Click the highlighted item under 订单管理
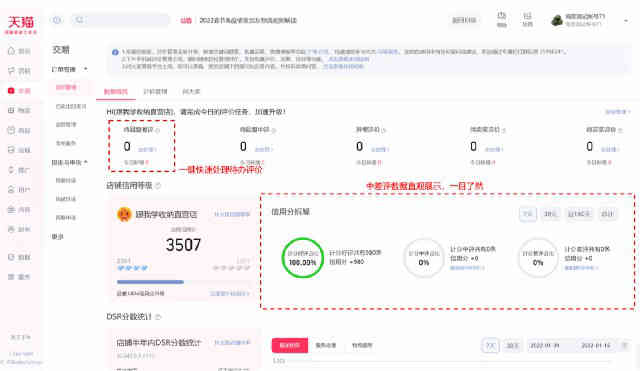 tap(66, 87)
